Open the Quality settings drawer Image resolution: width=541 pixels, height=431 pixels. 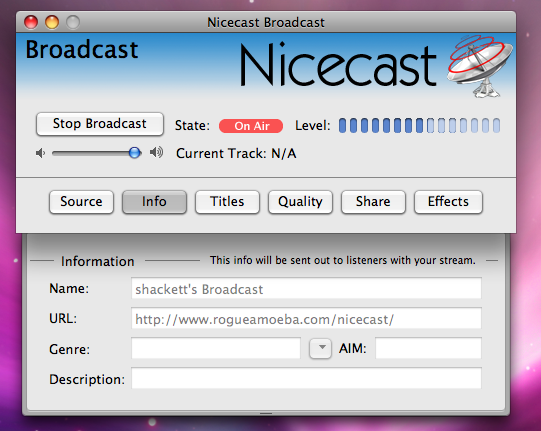[300, 202]
